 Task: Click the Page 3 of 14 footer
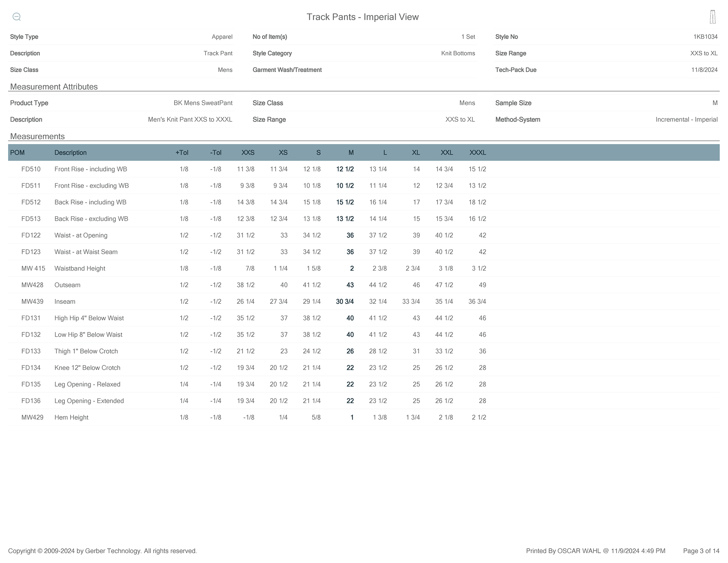[x=701, y=551]
